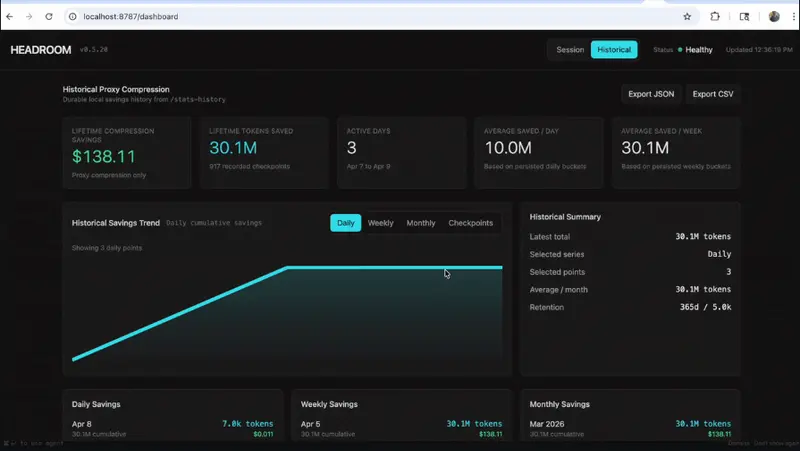Image resolution: width=800 pixels, height=451 pixels.
Task: Click the Average / month 30.1M tokens value
Action: (x=703, y=289)
